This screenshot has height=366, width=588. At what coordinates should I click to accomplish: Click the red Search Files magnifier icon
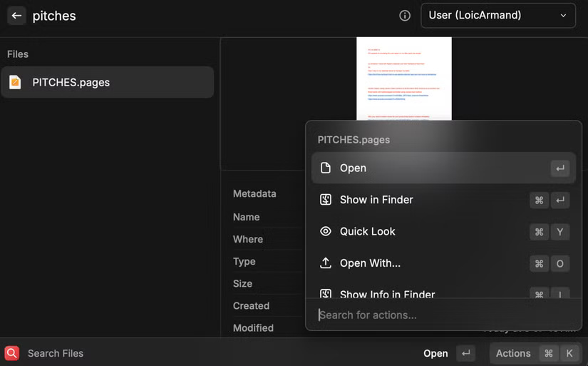12,353
